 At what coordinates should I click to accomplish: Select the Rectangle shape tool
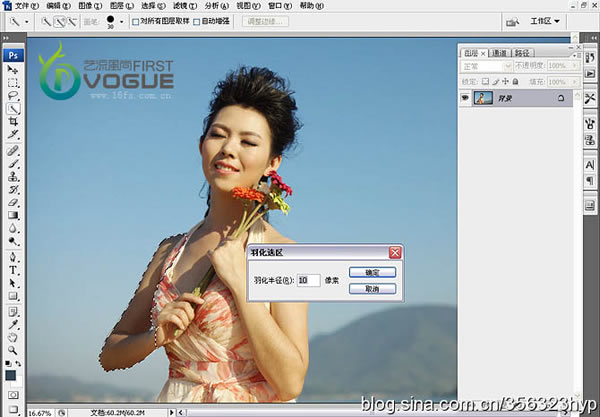(x=13, y=296)
